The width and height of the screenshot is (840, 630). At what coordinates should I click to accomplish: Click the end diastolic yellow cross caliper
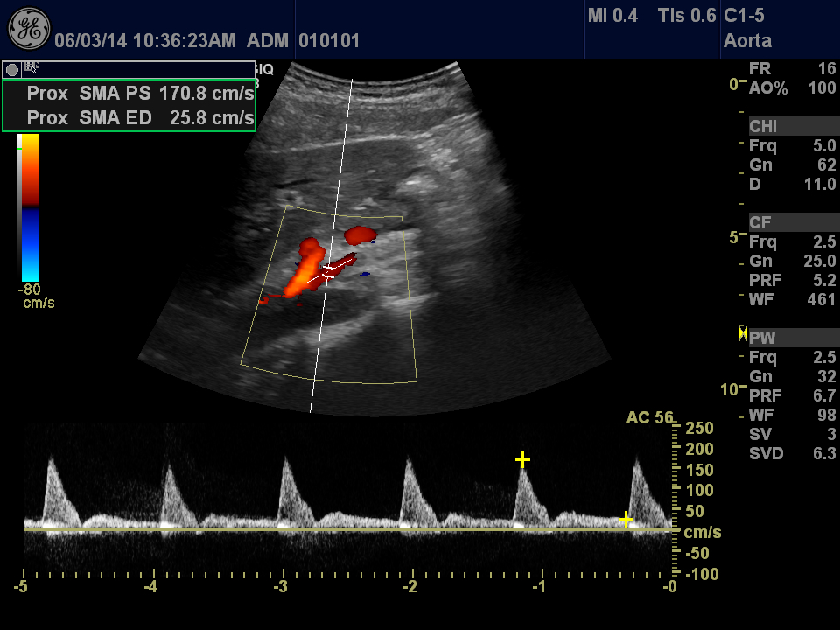click(x=626, y=520)
